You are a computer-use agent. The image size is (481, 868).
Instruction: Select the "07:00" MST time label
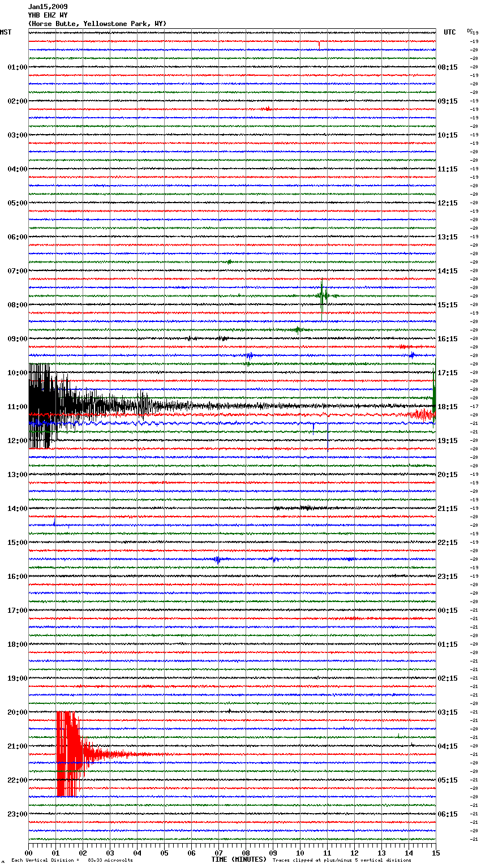pyautogui.click(x=18, y=271)
